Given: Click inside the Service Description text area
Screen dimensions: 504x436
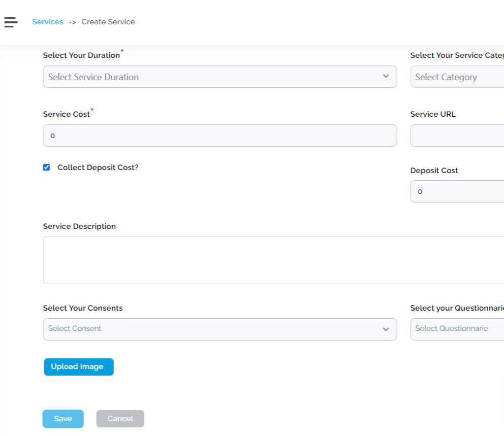Looking at the screenshot, I should click(x=273, y=260).
